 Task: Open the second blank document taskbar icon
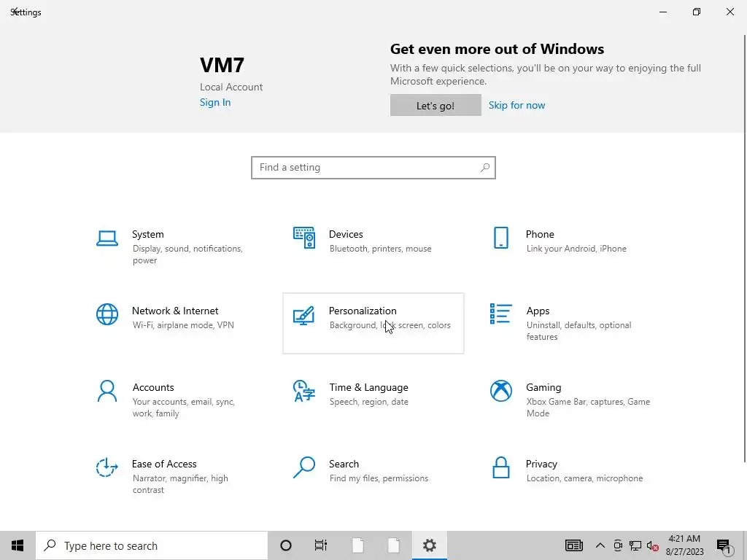coord(393,545)
